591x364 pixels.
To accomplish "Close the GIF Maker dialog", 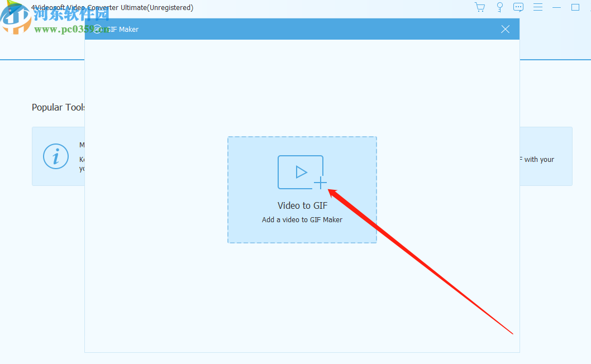I will pos(505,28).
